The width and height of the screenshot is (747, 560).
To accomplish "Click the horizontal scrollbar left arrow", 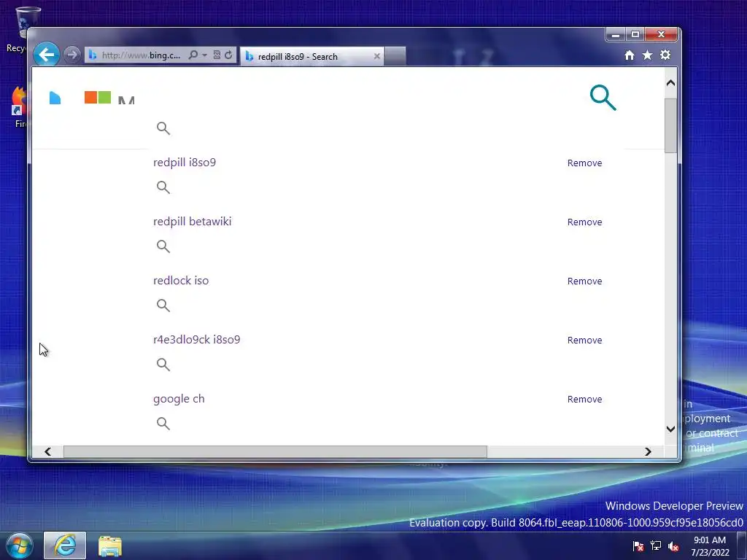I will coord(47,451).
